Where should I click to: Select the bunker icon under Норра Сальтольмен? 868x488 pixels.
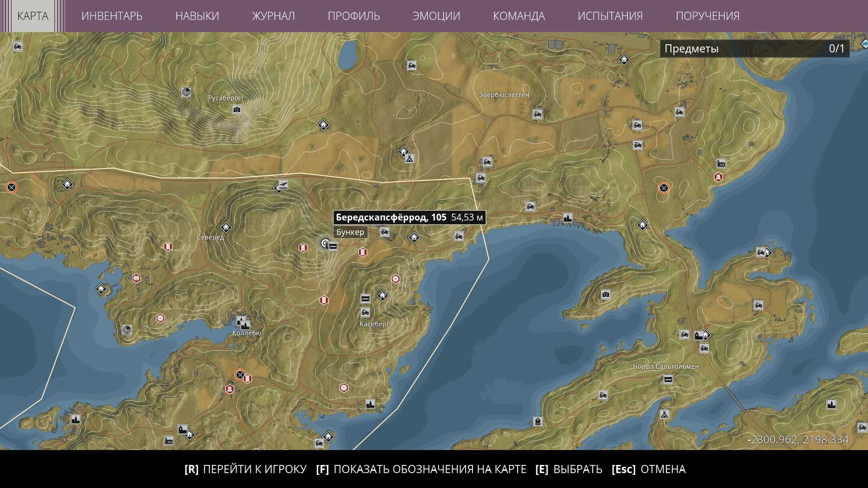pos(668,380)
